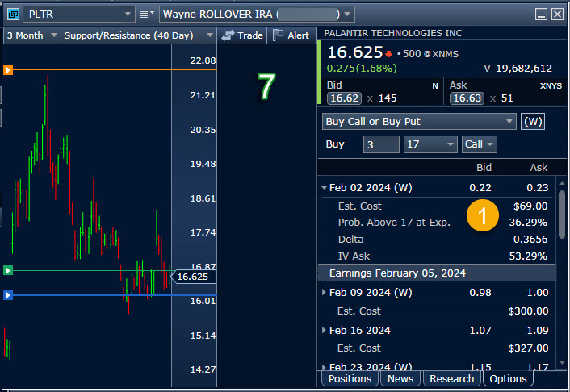Switch to the Positions tab

pyautogui.click(x=350, y=378)
